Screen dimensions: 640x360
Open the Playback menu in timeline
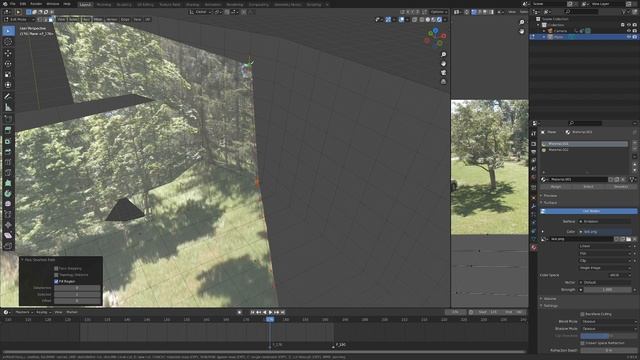[24, 312]
